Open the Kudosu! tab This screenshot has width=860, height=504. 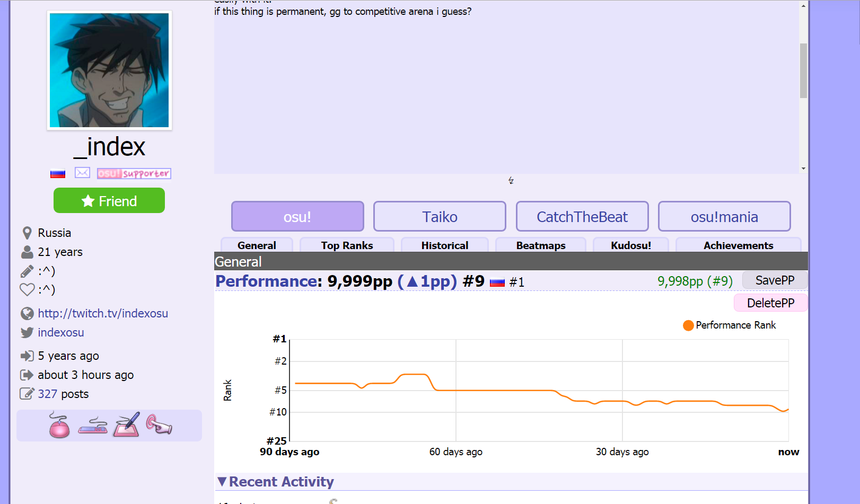coord(631,245)
